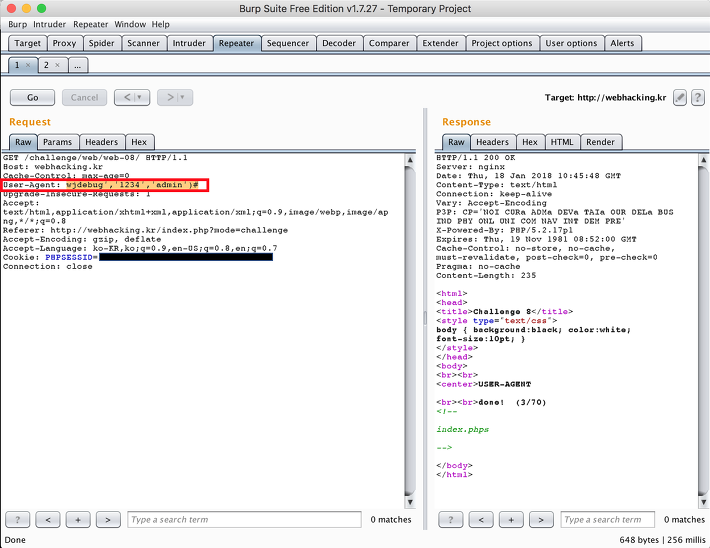Image resolution: width=710 pixels, height=548 pixels.
Task: Switch to the Decoder tab
Action: click(x=339, y=43)
